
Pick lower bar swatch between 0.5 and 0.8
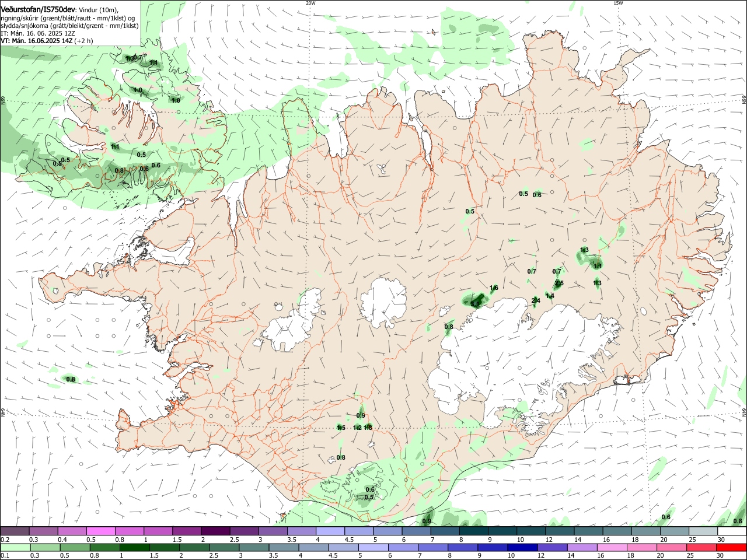click(75, 547)
